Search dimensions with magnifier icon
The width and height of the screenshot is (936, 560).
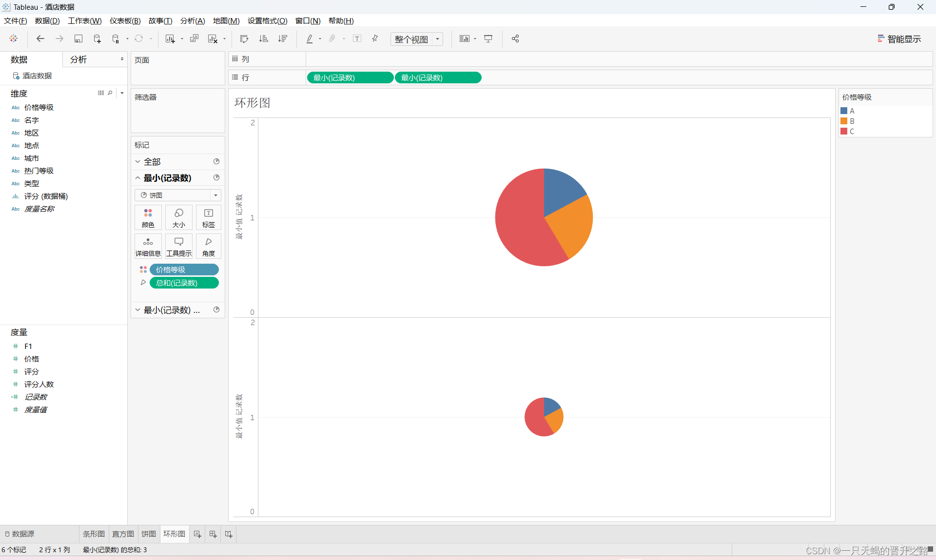pos(110,93)
